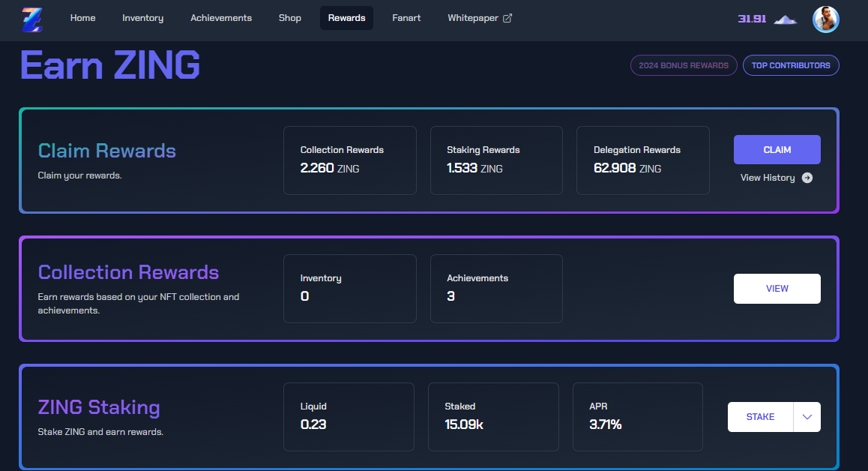
Task: Claim your rewards with the Claim button
Action: coord(777,149)
